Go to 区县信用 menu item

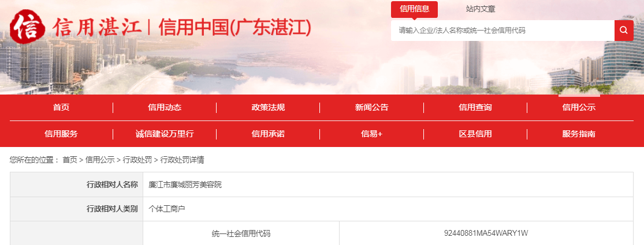[x=475, y=134]
